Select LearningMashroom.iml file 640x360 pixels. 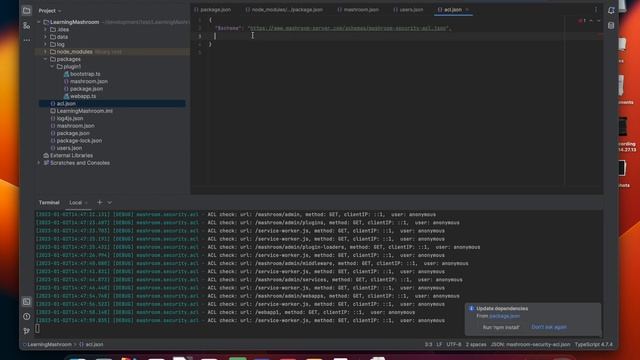pyautogui.click(x=84, y=111)
